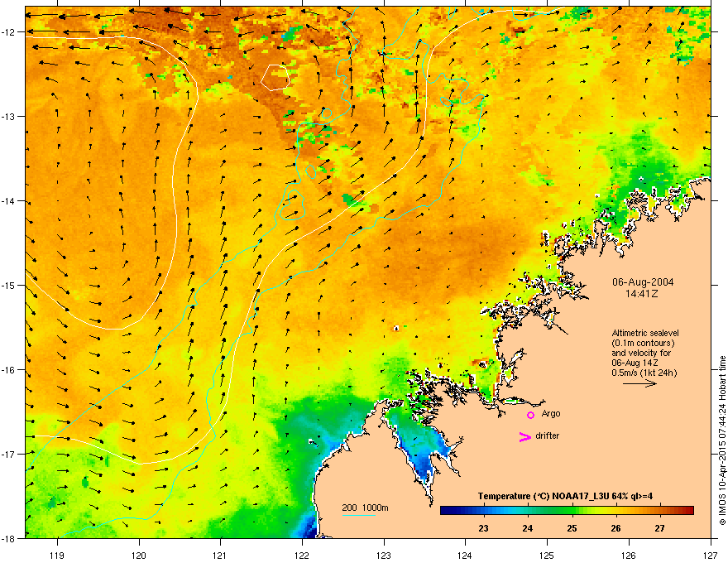
Task: Click longitude axis label 124
Action: tap(465, 555)
